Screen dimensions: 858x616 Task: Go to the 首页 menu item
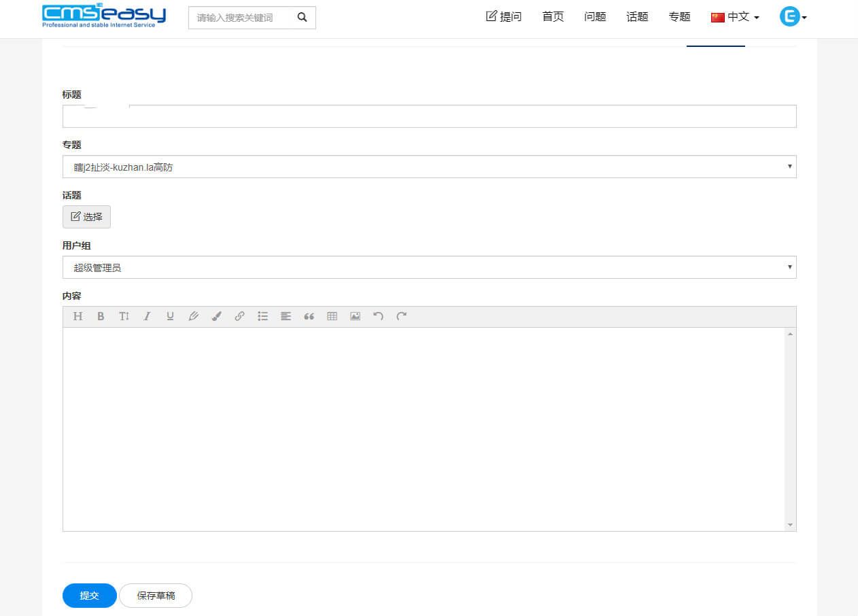coord(552,17)
